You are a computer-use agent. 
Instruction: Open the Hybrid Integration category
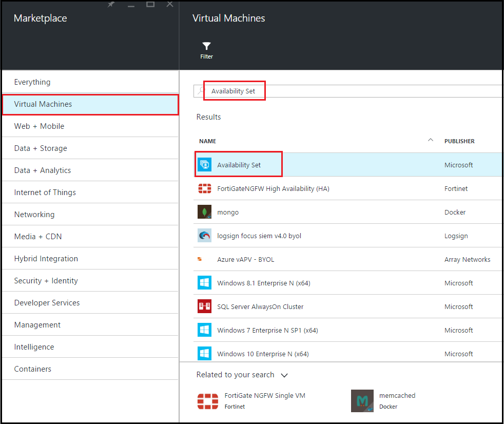click(x=90, y=259)
